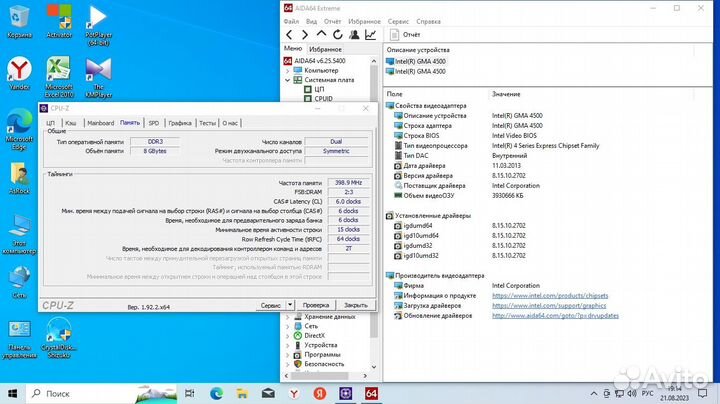Click the AIDA64 Refresh icon
Viewport: 720px width, 404px height.
pyautogui.click(x=338, y=34)
